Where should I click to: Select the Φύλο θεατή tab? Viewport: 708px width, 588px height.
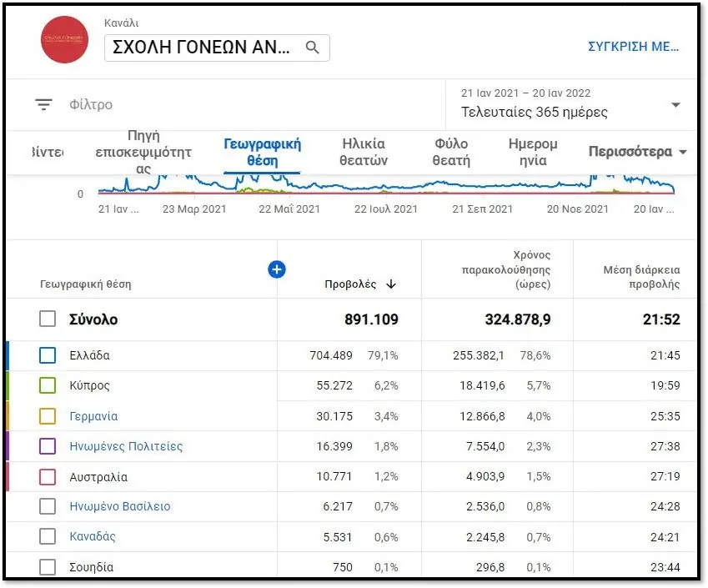point(451,152)
